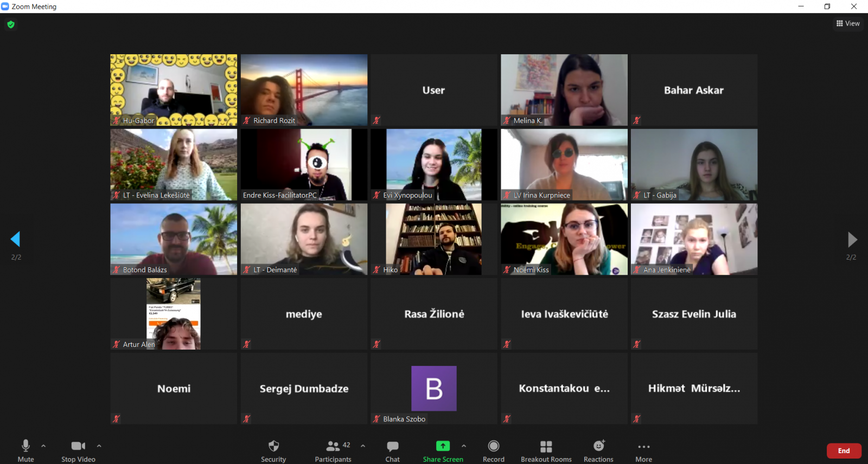Start recording with the Record button
This screenshot has width=868, height=464.
point(493,450)
